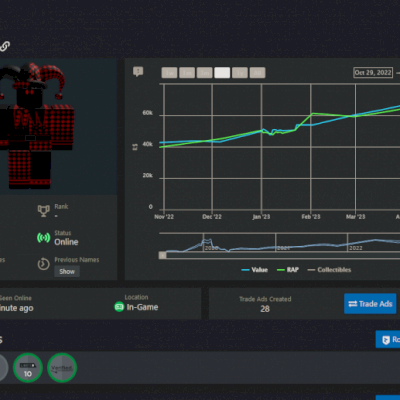Click the navigator mini chart near 2021
The width and height of the screenshot is (400, 400).
(284, 248)
